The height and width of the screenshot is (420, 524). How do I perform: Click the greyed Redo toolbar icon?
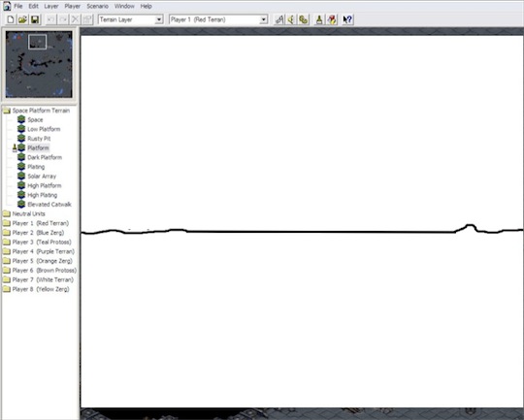click(63, 19)
